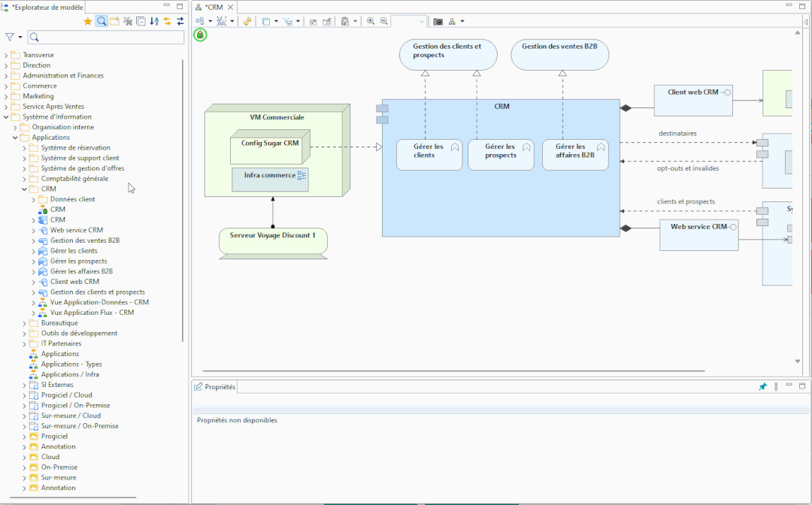Click the diagram hierarchy icon beside the camera
The height and width of the screenshot is (505, 812).
pos(452,21)
